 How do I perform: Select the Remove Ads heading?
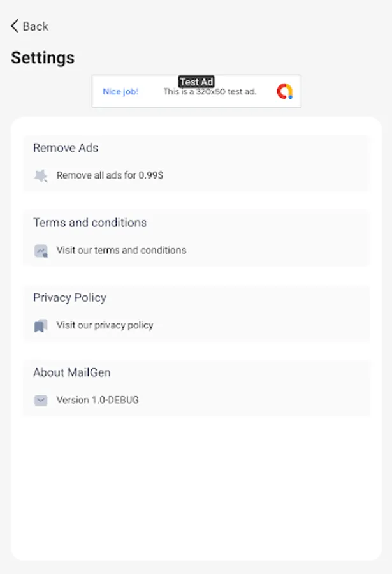[66, 148]
